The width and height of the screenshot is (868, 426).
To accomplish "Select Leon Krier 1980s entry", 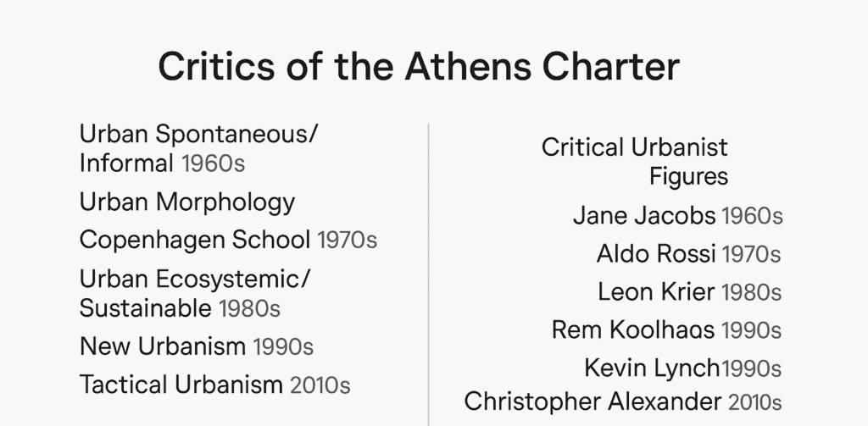I will [689, 292].
